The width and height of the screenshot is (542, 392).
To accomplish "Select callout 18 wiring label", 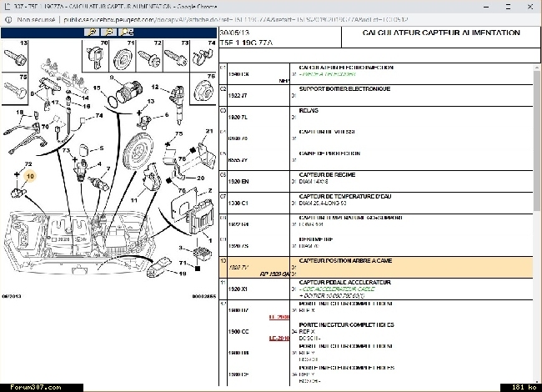I will pos(20,112).
